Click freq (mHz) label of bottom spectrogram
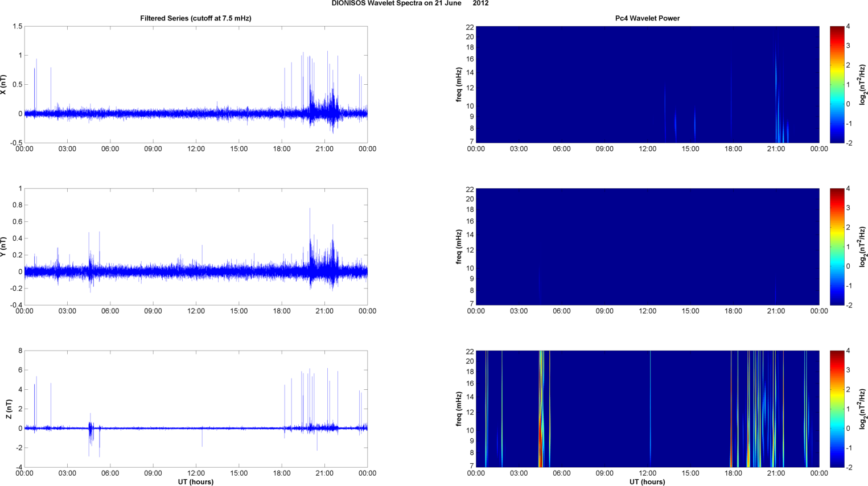 coord(459,409)
